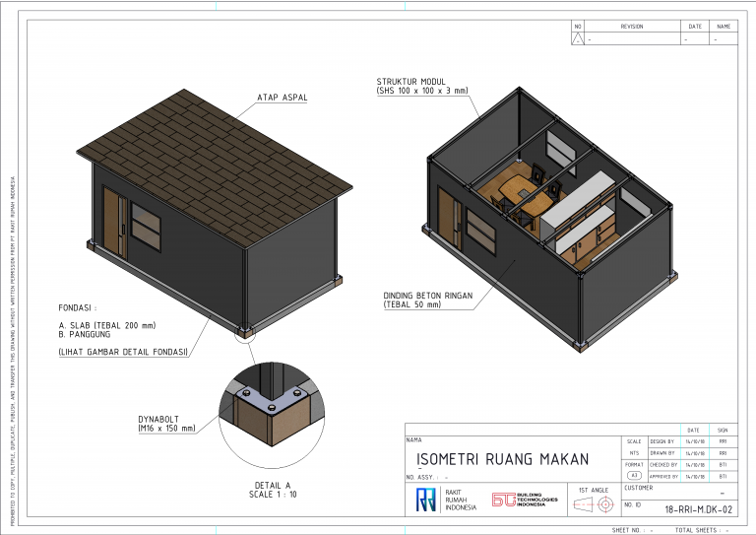Click the small detail circle on house corner
Viewport: 756px width, 535px height.
pos(244,333)
